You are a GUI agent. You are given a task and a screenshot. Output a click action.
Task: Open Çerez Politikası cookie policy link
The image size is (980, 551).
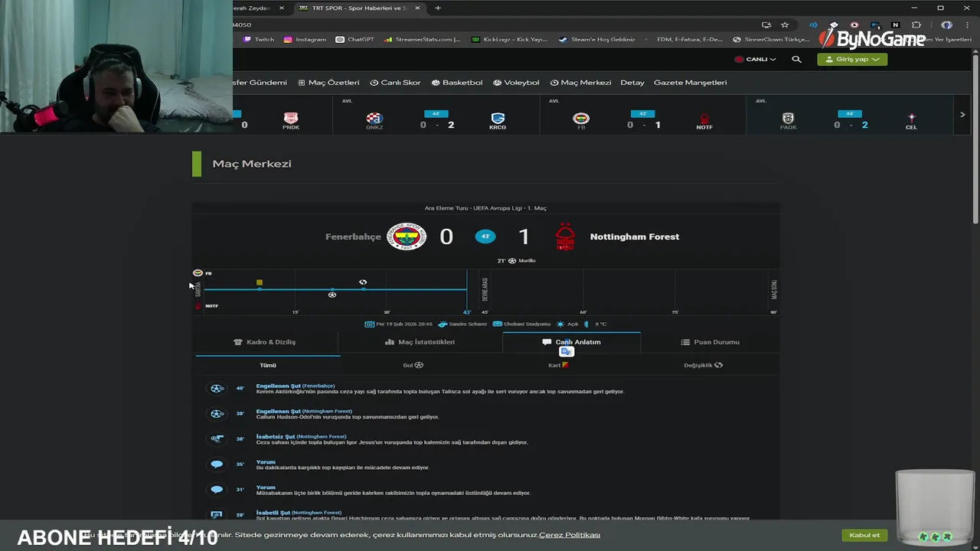tap(570, 535)
